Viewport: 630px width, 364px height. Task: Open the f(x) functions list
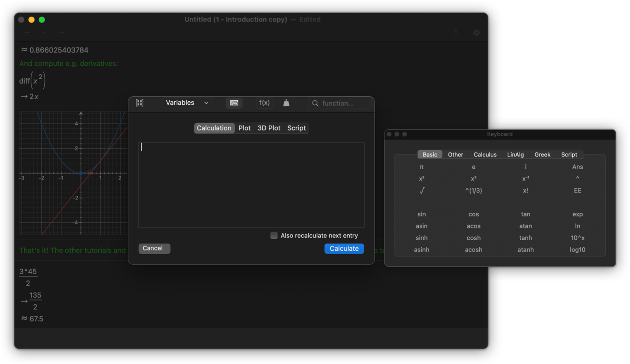(x=264, y=103)
